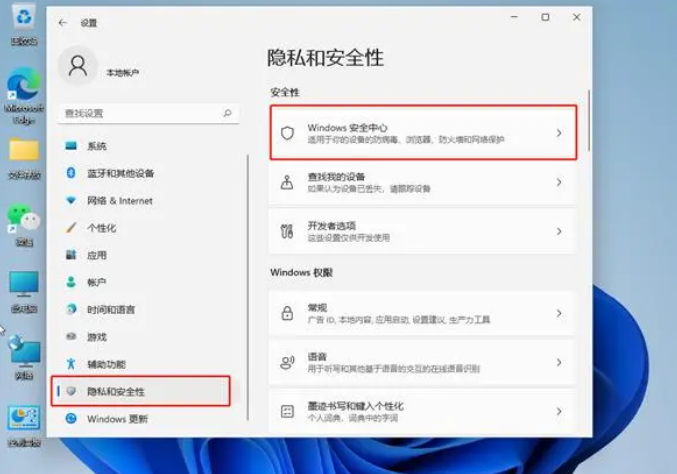The image size is (677, 474).
Task: Open Windows 安全中心 settings
Action: point(423,133)
